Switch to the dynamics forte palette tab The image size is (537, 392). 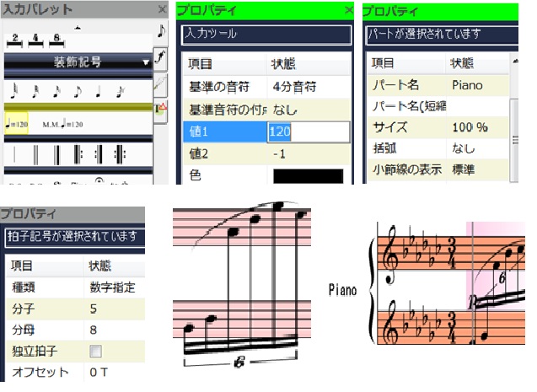[162, 58]
